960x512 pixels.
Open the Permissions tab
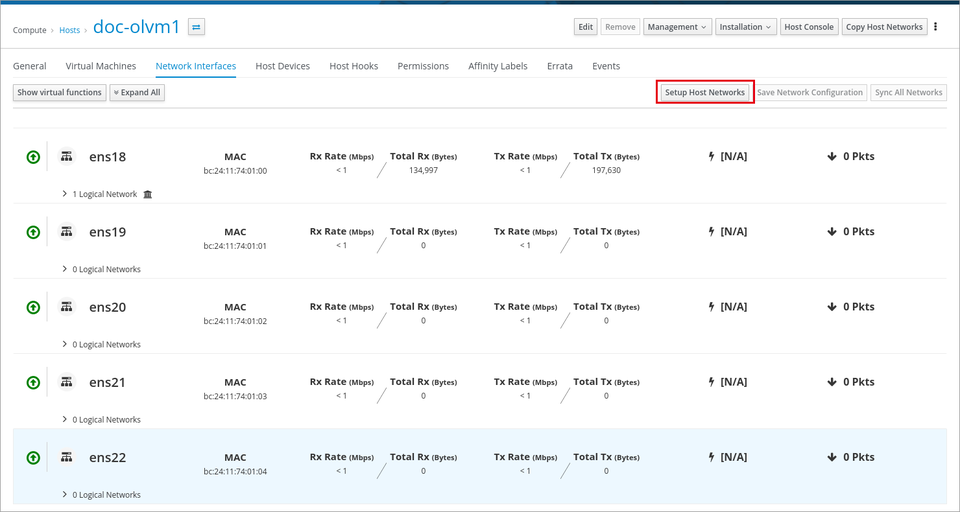[423, 66]
